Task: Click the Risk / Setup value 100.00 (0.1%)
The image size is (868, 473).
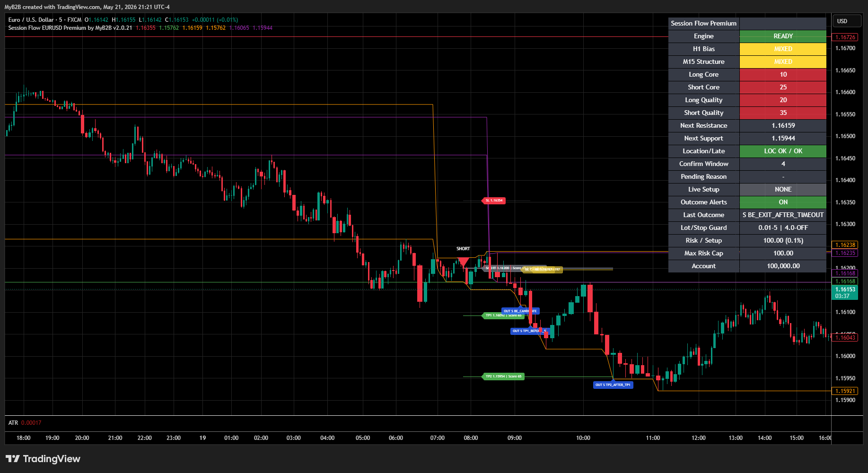Action: tap(783, 240)
